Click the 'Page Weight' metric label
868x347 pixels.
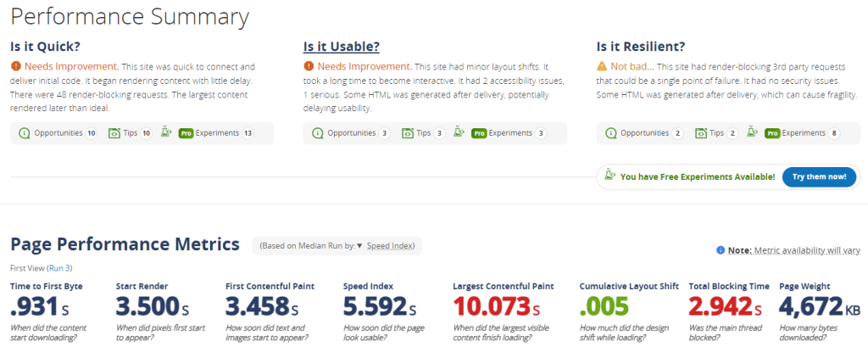pyautogui.click(x=804, y=287)
